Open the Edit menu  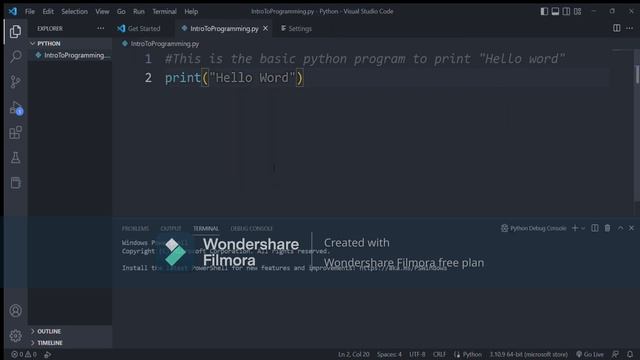click(48, 11)
